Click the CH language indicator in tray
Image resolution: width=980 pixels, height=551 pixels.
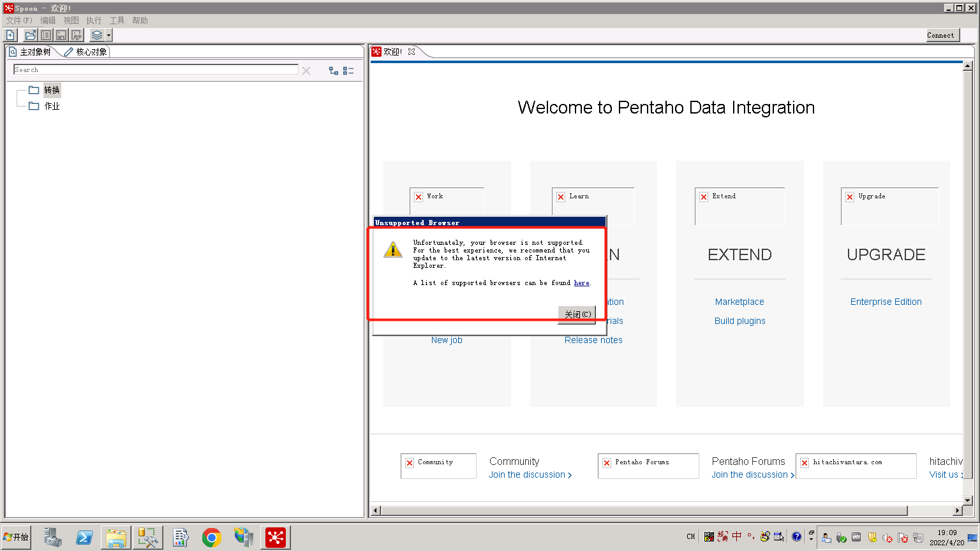pyautogui.click(x=691, y=537)
